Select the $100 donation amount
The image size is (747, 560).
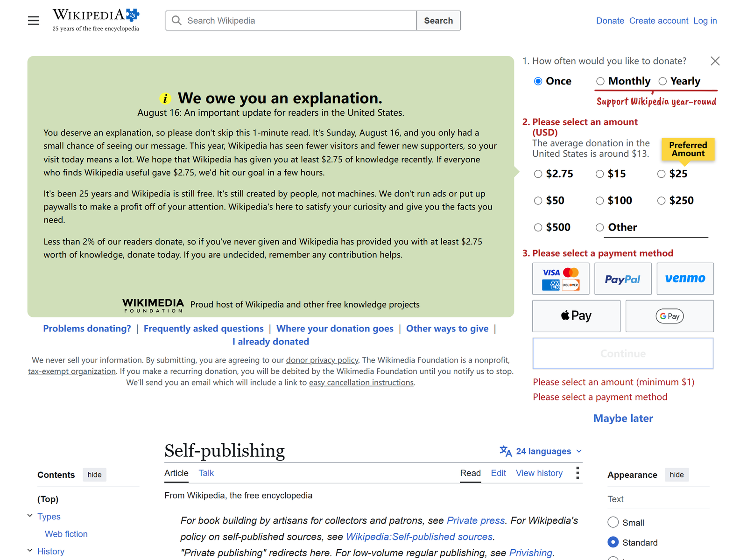click(599, 201)
